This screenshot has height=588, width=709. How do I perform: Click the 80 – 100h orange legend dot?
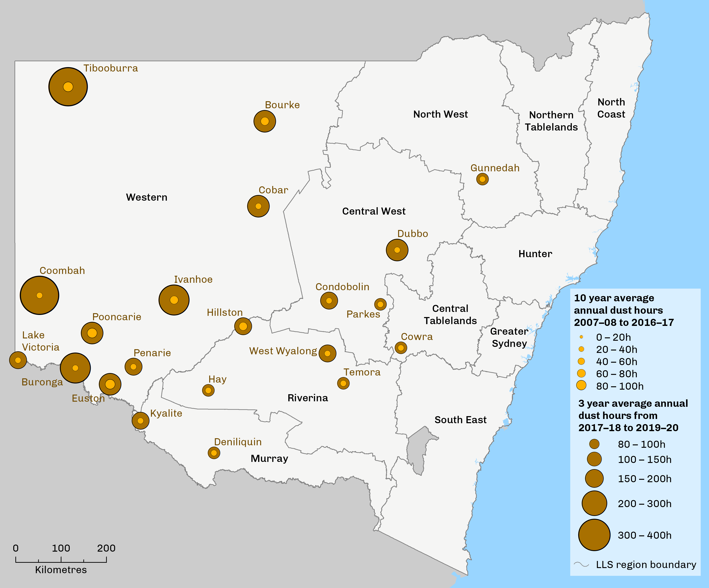coord(581,385)
